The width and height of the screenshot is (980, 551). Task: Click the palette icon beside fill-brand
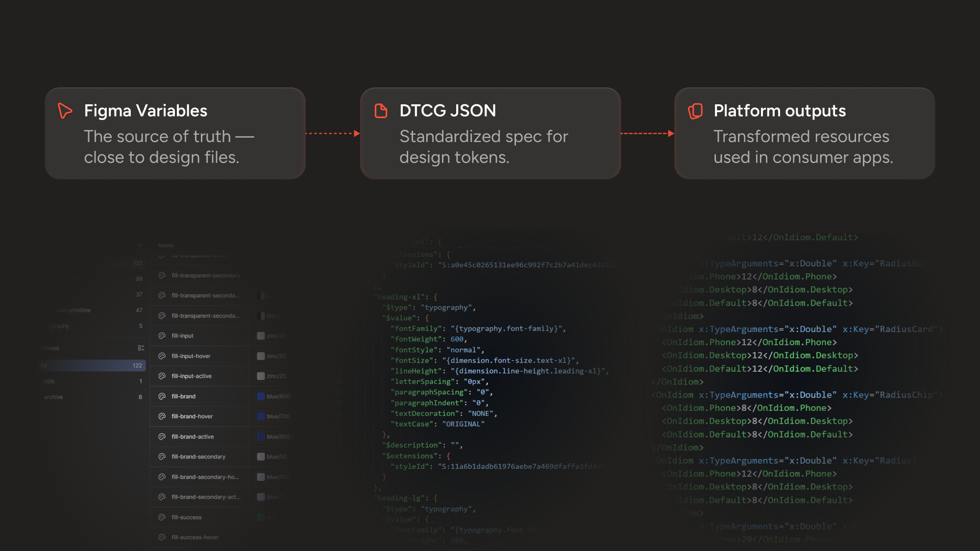(162, 396)
